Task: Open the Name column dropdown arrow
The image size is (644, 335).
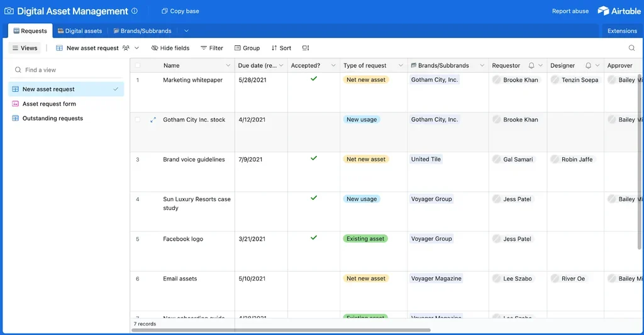Action: click(x=228, y=66)
